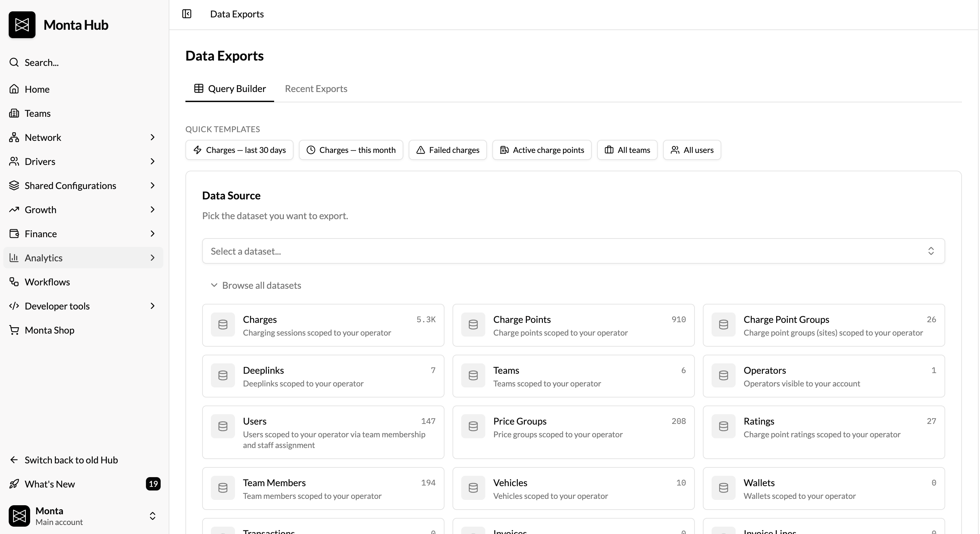Image resolution: width=980 pixels, height=534 pixels.
Task: Expand the Network menu chevron
Action: point(153,137)
